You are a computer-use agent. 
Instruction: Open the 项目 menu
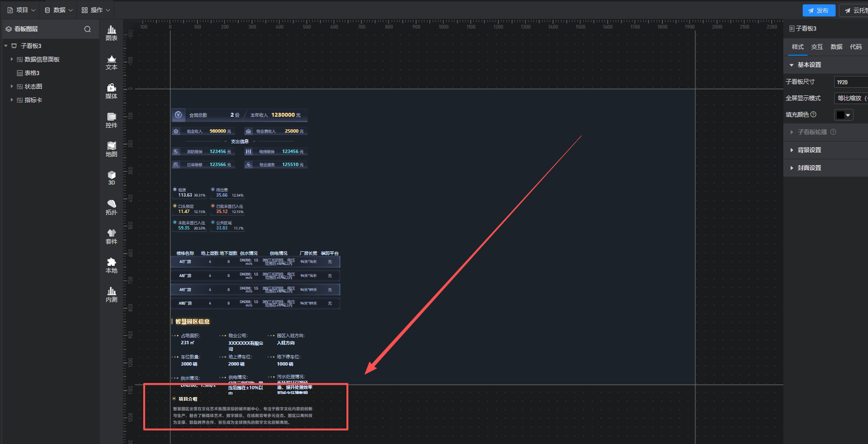click(21, 10)
